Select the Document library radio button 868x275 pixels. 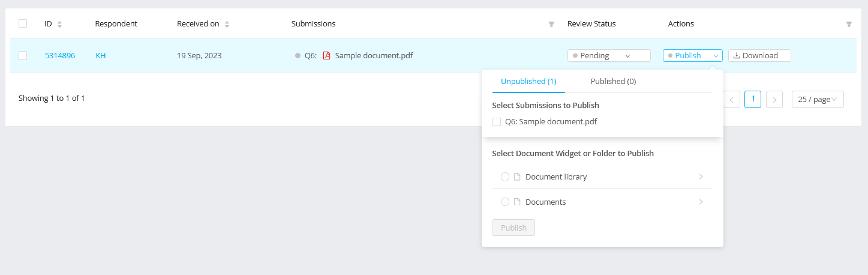505,177
